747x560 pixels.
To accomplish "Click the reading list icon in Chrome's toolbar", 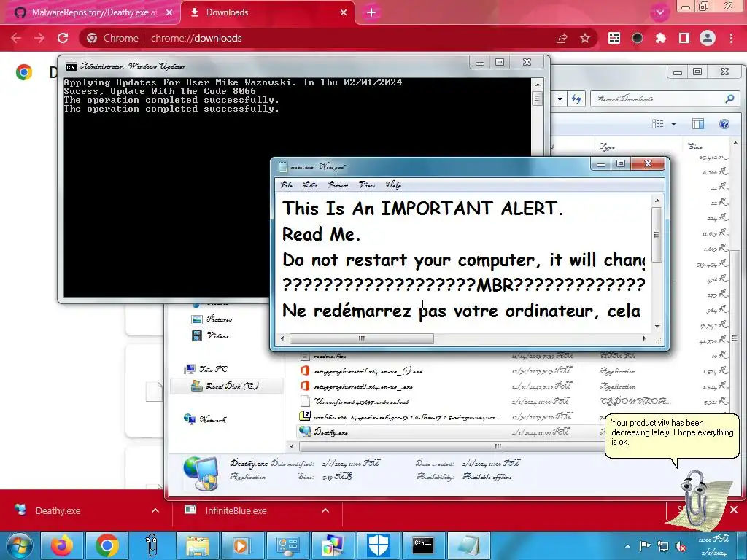I will 614,38.
